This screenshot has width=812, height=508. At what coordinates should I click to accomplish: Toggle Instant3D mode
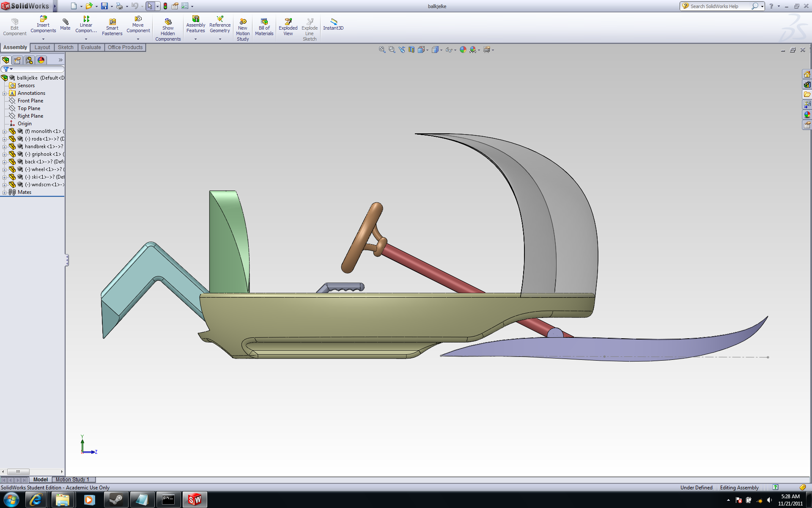pos(333,25)
